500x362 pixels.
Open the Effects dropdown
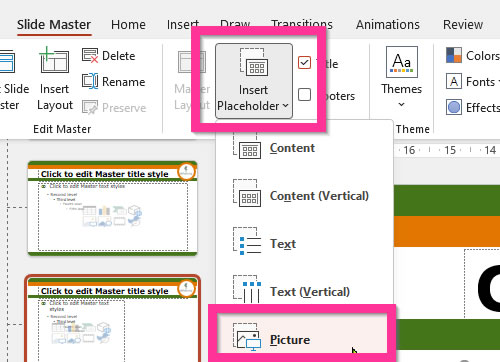pyautogui.click(x=473, y=108)
